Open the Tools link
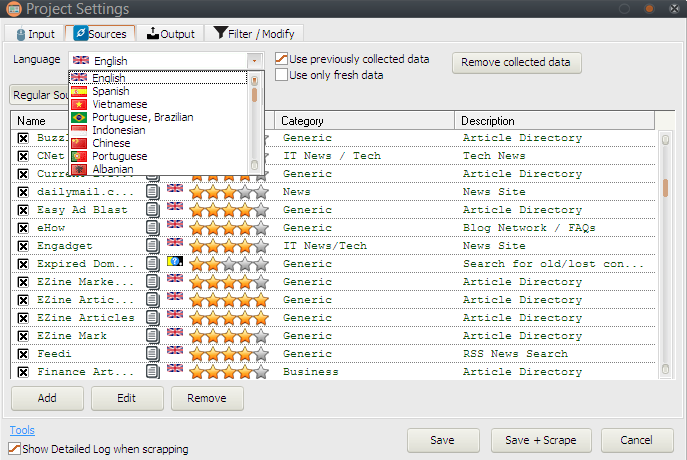687x460 pixels. [x=22, y=430]
